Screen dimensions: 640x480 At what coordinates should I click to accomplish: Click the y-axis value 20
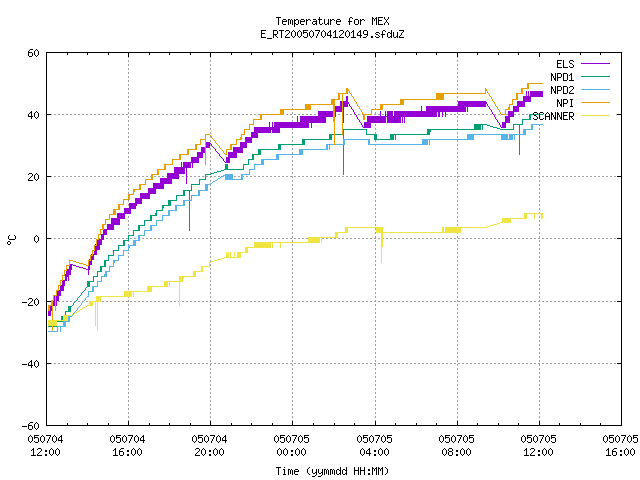(x=33, y=177)
